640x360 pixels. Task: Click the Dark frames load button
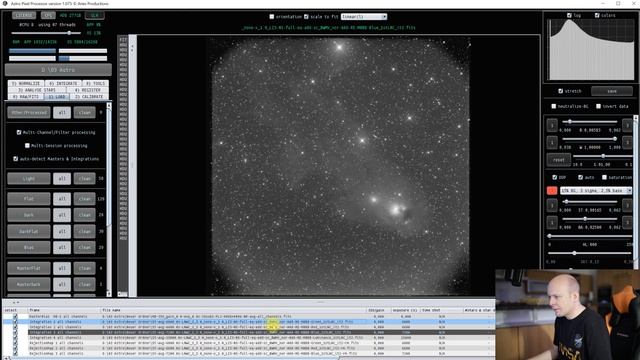tap(29, 215)
